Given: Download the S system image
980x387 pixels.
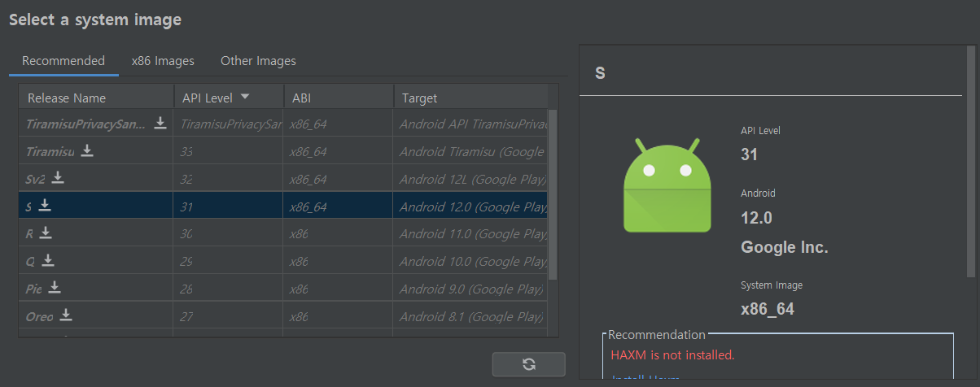Looking at the screenshot, I should [x=45, y=206].
